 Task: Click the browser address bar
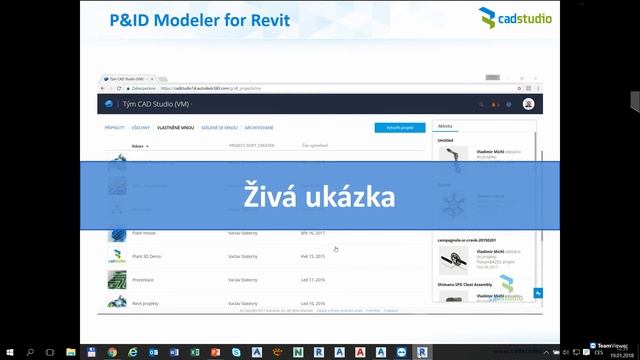(318, 88)
